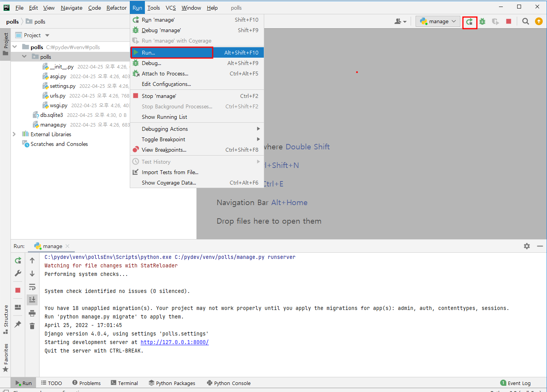Click the Debug bug icon in toolbar

(482, 22)
